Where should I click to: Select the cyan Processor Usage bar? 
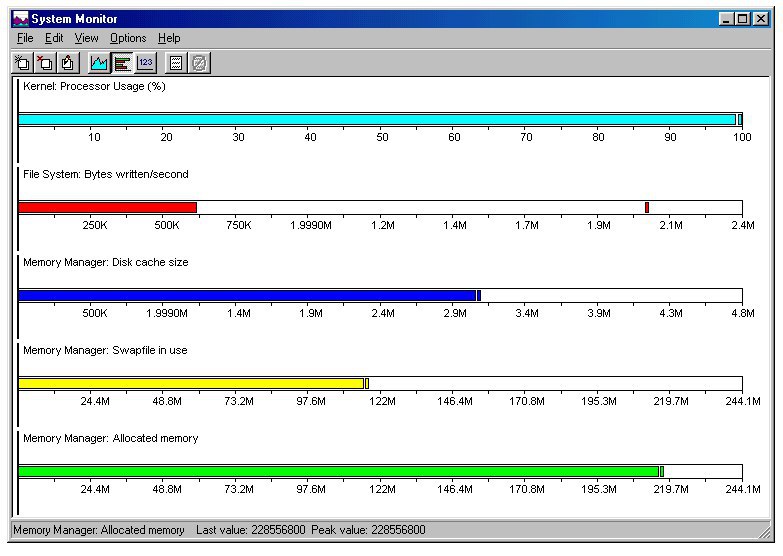[x=377, y=119]
